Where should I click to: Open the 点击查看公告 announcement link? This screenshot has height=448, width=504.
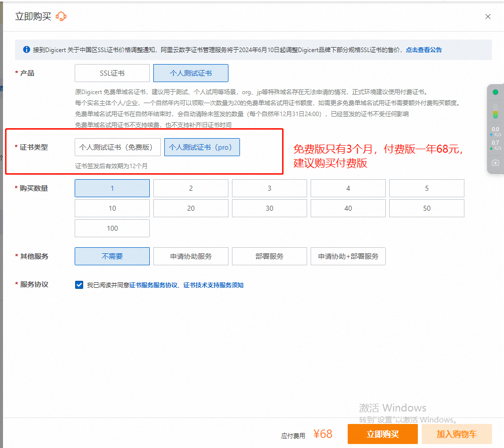424,50
